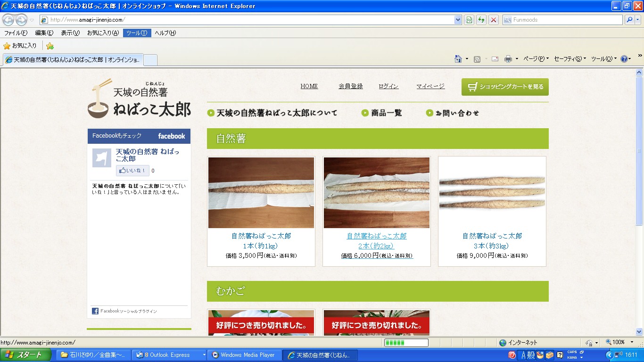
Task: Click the blue Help question mark icon
Action: [624, 59]
